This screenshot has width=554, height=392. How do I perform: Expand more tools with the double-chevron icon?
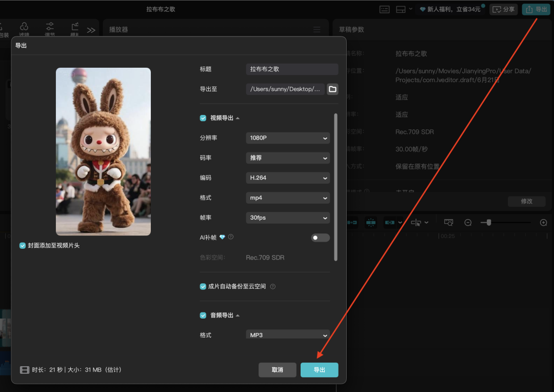click(x=91, y=30)
